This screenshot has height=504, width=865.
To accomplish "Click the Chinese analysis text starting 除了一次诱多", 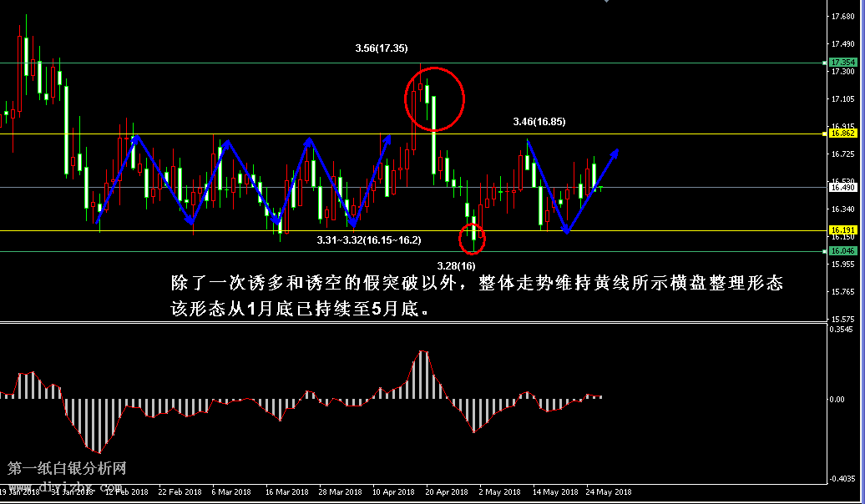I will coord(476,283).
